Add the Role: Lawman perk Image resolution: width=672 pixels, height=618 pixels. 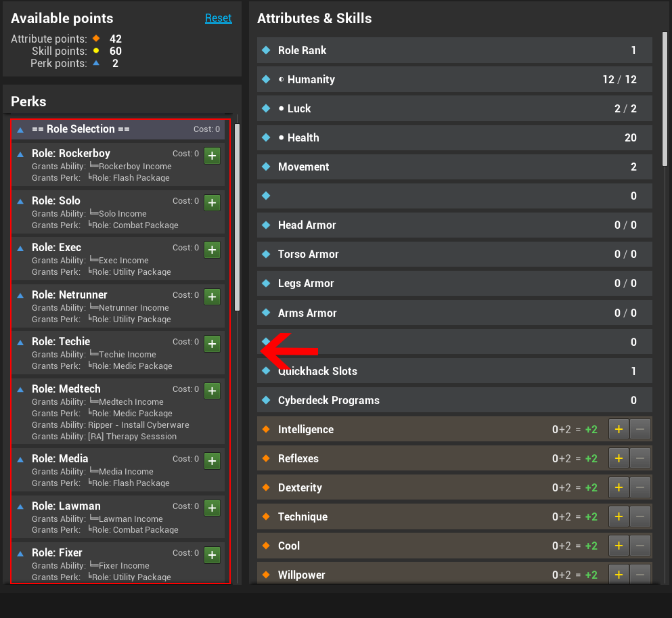coord(212,508)
